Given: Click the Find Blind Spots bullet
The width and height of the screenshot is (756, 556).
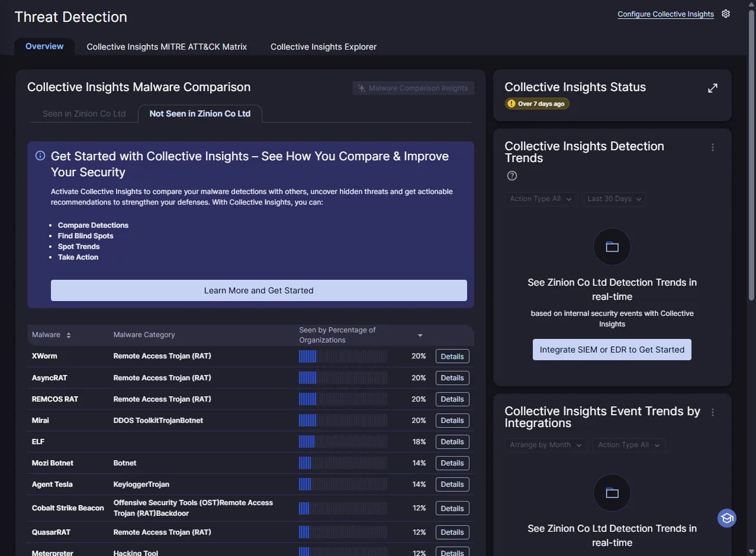Looking at the screenshot, I should click(x=85, y=236).
